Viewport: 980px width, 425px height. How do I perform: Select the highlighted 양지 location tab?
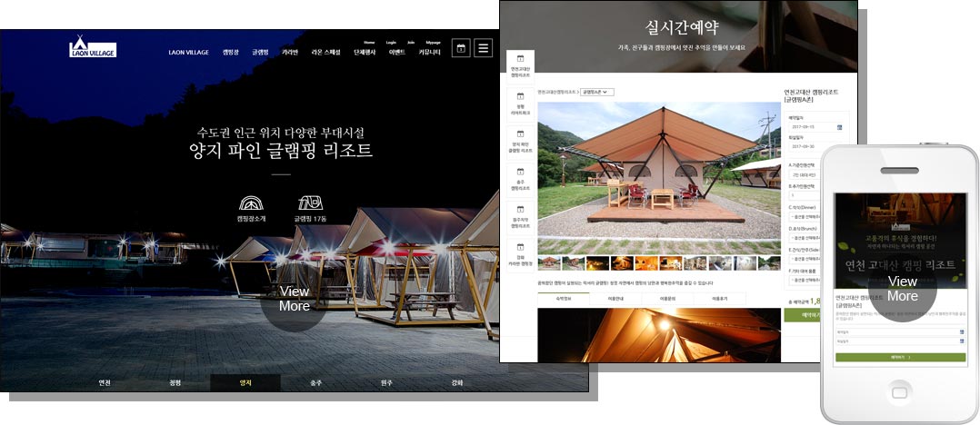pyautogui.click(x=245, y=382)
